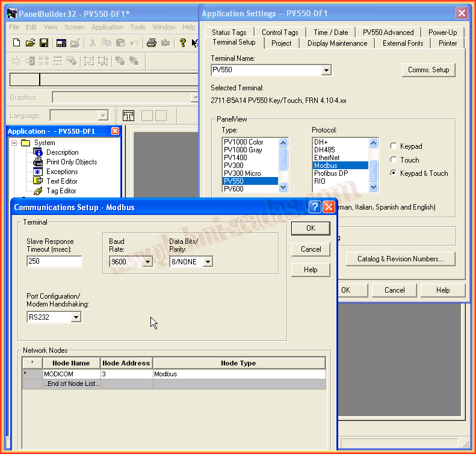Click the Open file folder icon
Screen dimensions: 476x454
30,43
